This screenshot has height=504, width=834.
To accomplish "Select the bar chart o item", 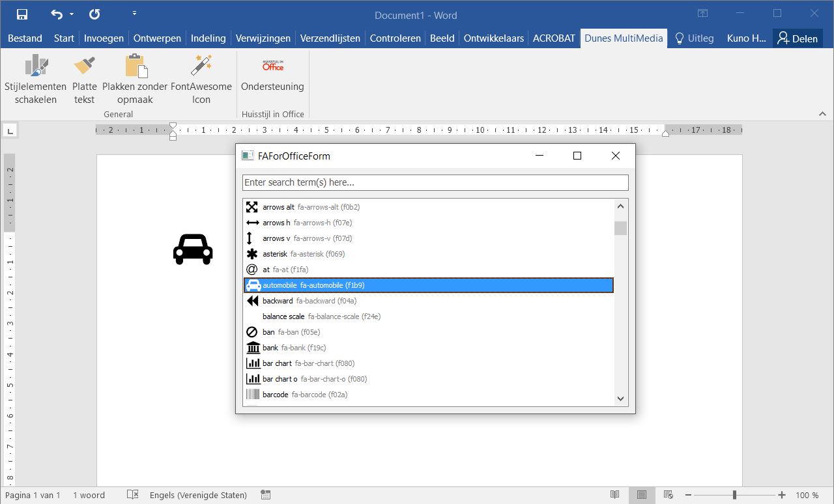I will click(x=428, y=379).
